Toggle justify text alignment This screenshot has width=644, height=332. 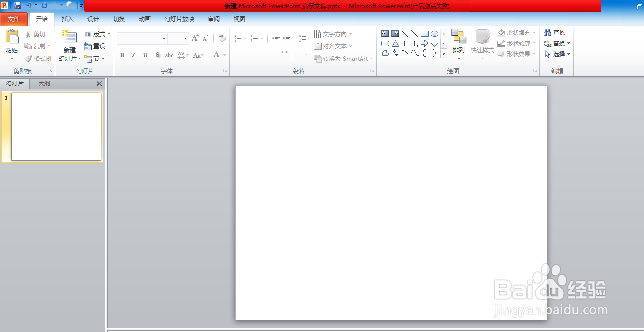click(273, 55)
